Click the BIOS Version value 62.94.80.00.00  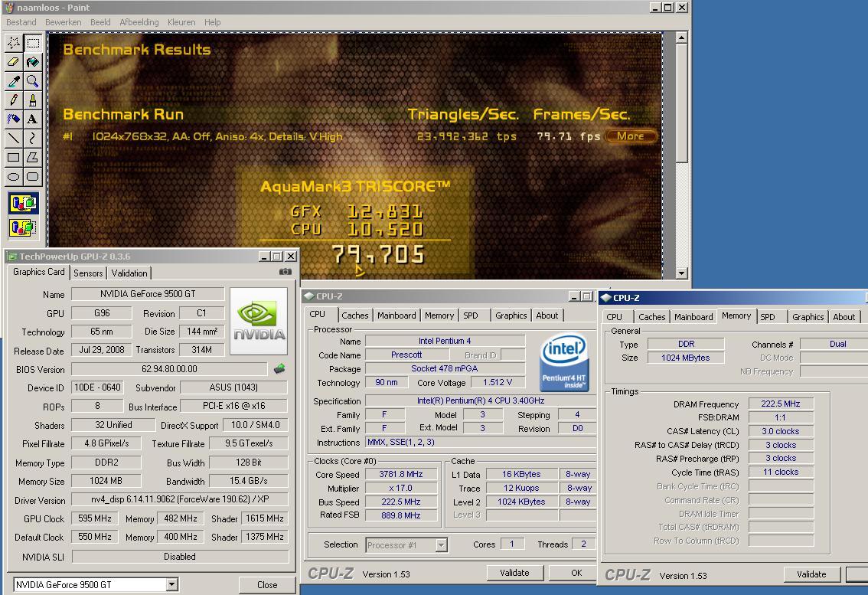click(x=169, y=369)
